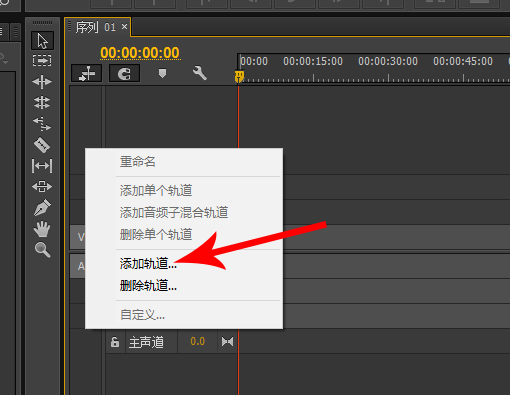Click the ruler at 00:00:30:00
This screenshot has width=510, height=395.
pyautogui.click(x=388, y=61)
